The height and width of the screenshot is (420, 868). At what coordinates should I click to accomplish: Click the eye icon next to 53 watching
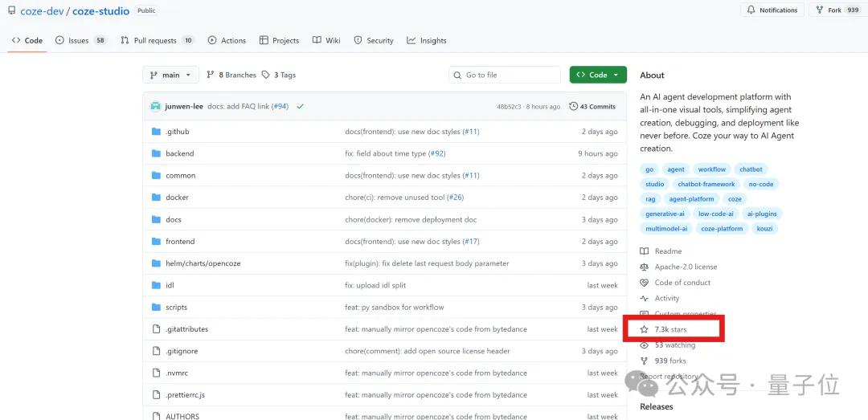point(644,345)
